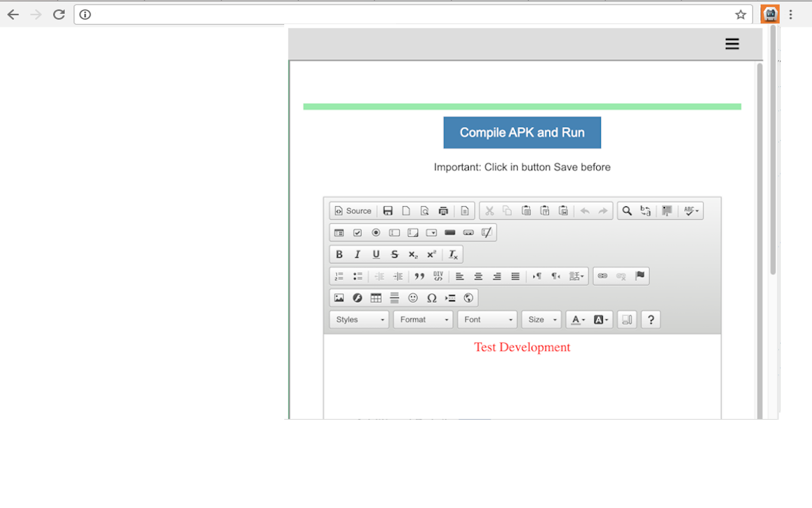Toggle the bulleted list
The image size is (812, 508).
point(358,276)
